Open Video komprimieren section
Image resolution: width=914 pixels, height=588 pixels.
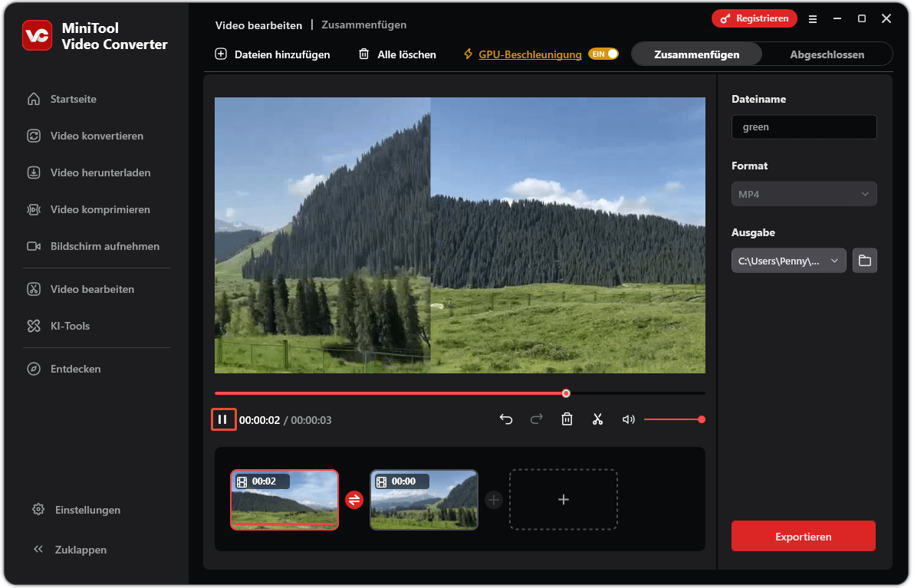pyautogui.click(x=89, y=209)
